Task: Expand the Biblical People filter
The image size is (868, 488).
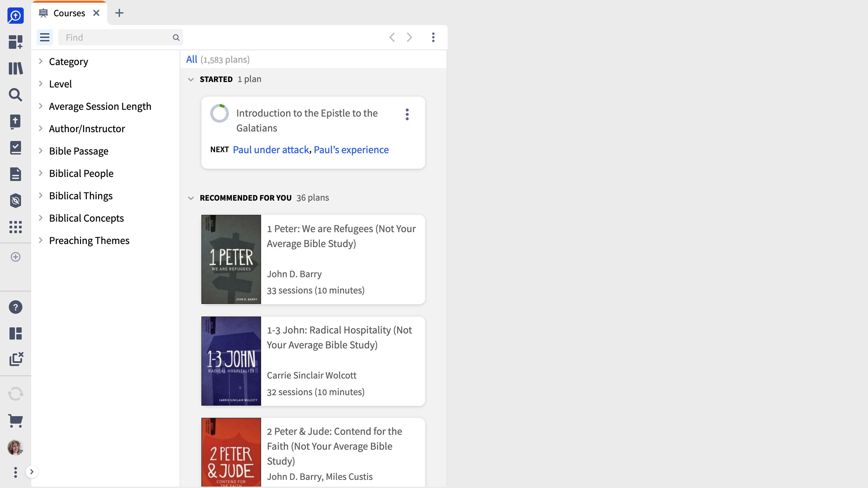Action: 41,173
